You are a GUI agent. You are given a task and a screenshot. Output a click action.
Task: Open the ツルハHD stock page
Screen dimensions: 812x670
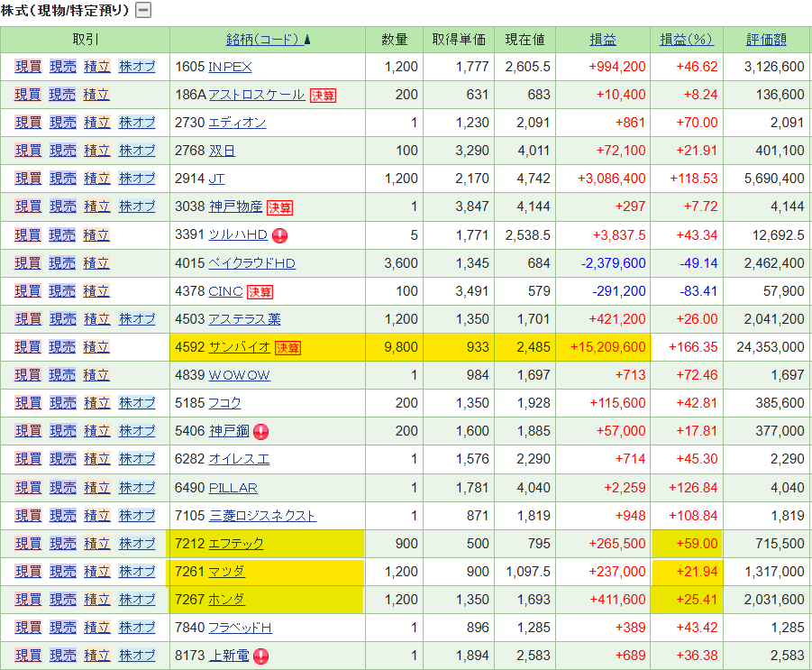[x=238, y=234]
